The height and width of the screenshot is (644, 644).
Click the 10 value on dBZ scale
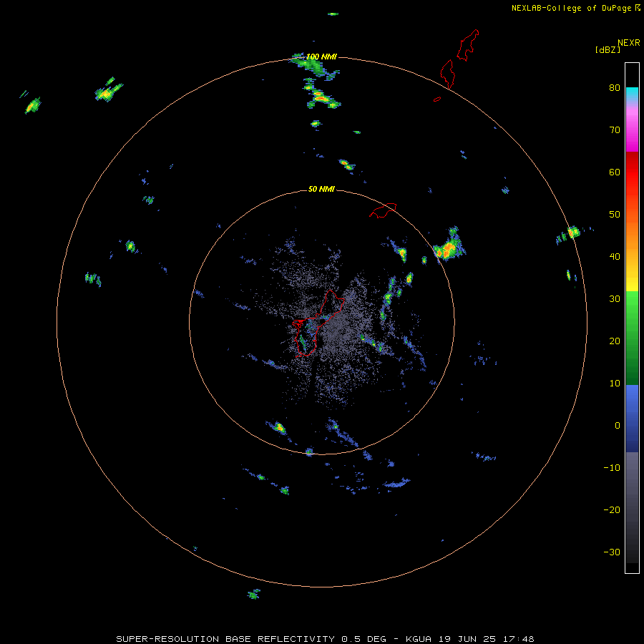[x=615, y=384]
